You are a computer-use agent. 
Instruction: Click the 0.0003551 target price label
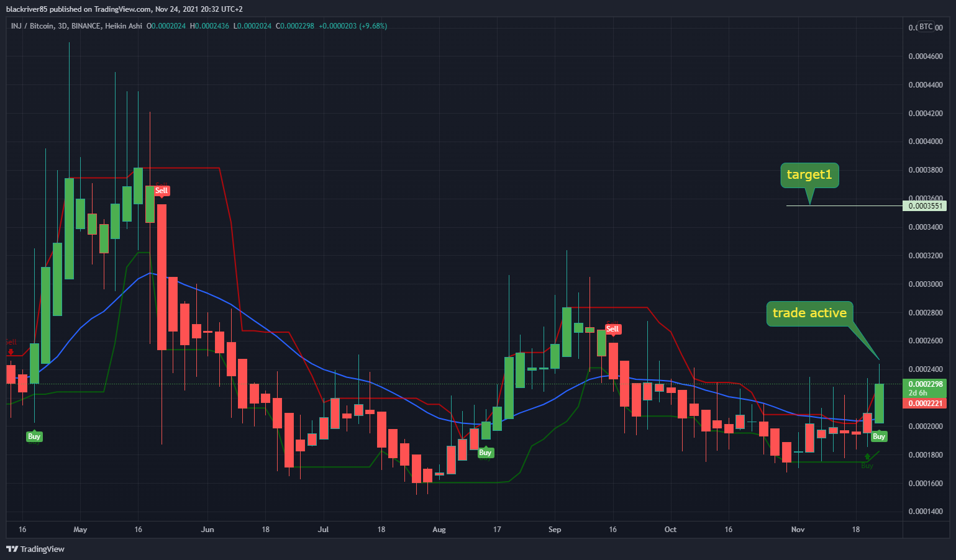pos(924,206)
